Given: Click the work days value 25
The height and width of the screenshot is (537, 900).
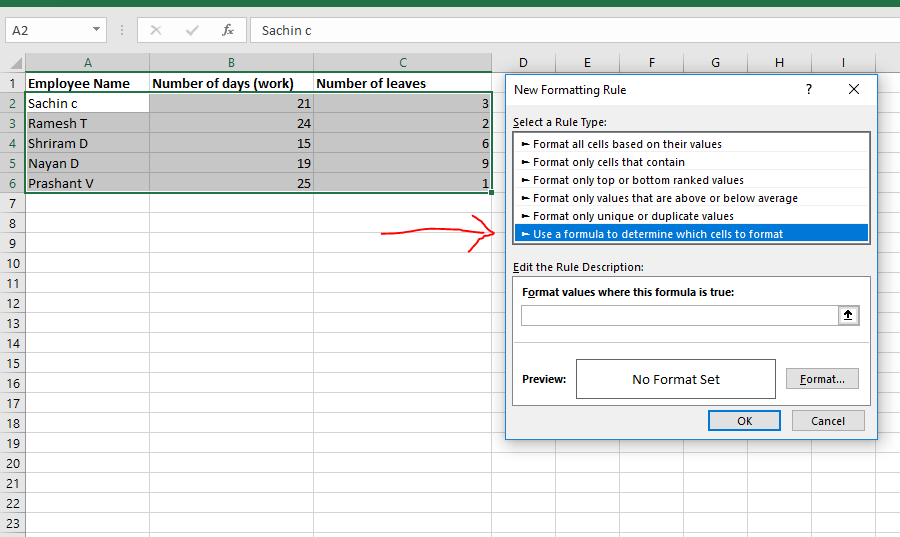Looking at the screenshot, I should point(231,183).
